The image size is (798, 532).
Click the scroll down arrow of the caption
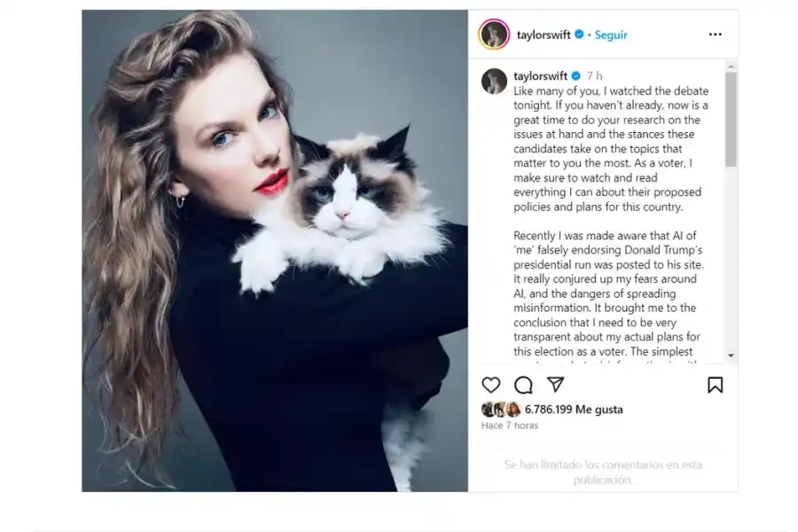coord(731,356)
